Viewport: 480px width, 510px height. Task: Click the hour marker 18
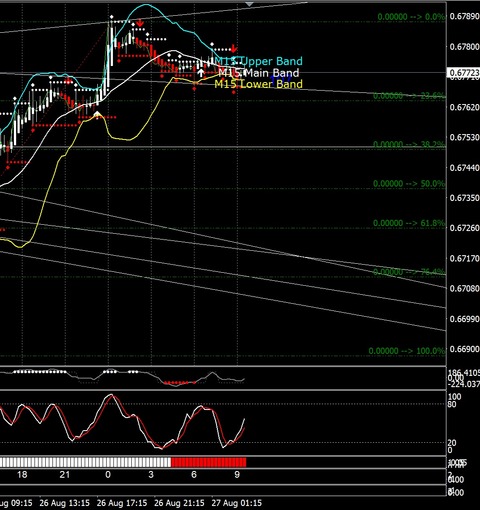[22, 475]
